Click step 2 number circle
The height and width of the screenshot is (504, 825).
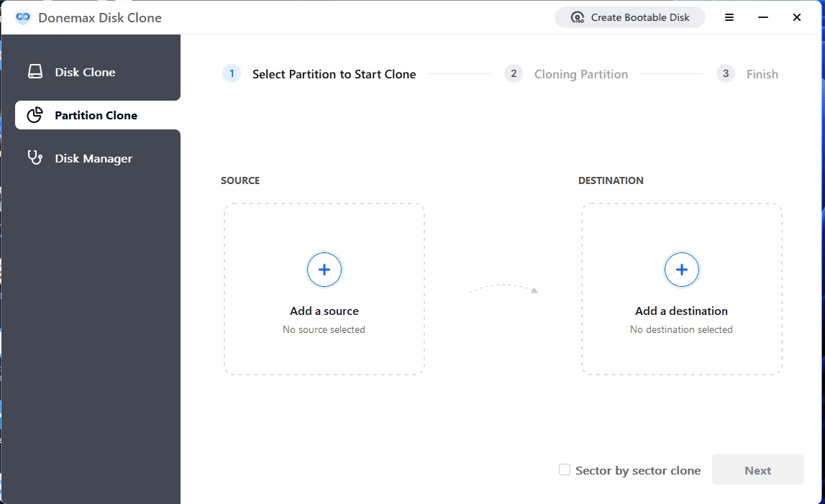click(x=514, y=73)
